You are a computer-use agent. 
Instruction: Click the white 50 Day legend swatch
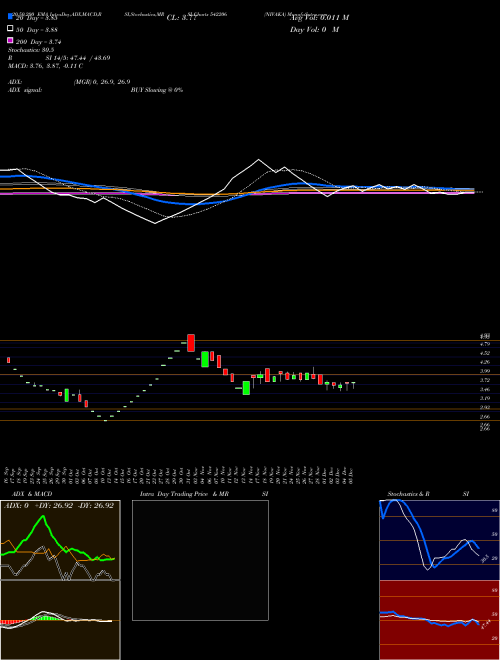tap(10, 29)
